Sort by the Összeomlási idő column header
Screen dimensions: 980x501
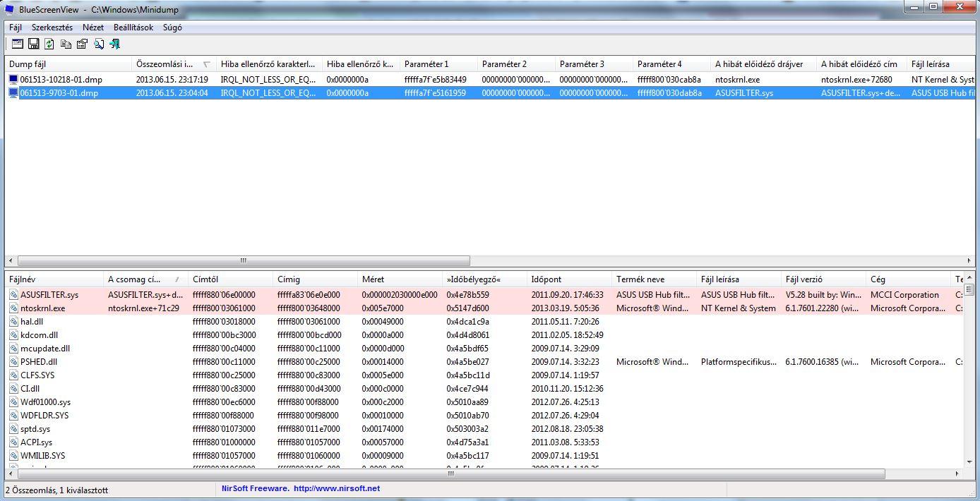pyautogui.click(x=174, y=64)
